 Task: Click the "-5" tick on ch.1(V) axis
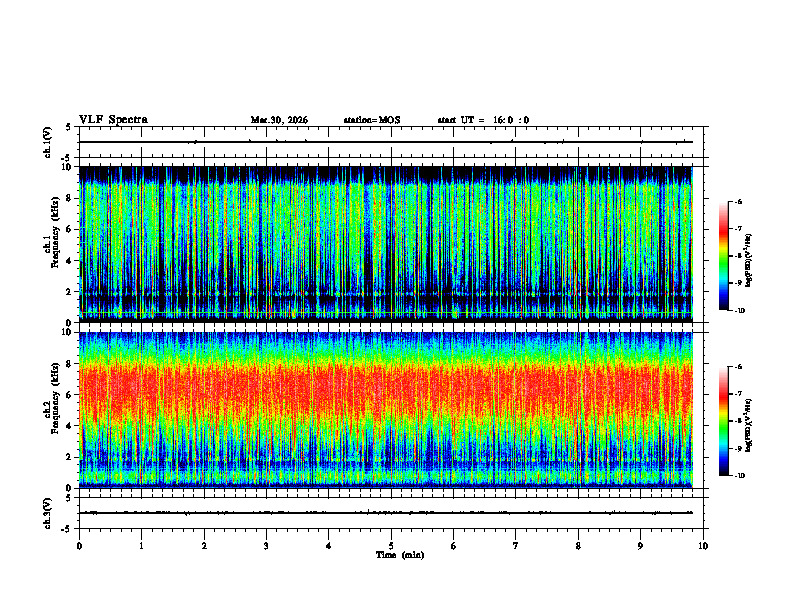tap(67, 158)
